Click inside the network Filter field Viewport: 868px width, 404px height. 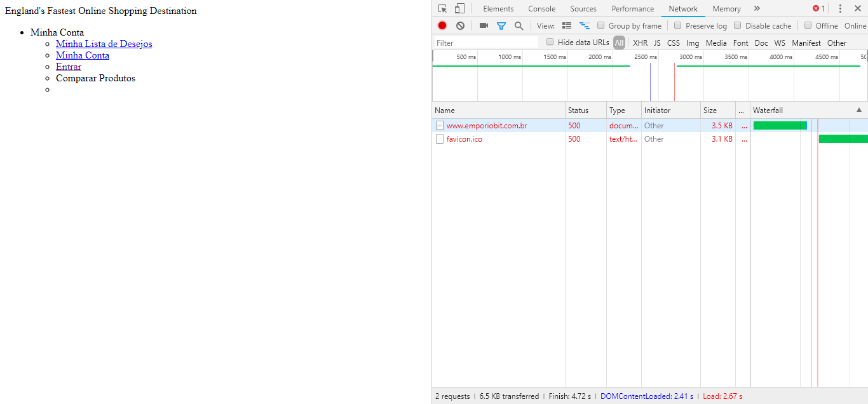[486, 42]
